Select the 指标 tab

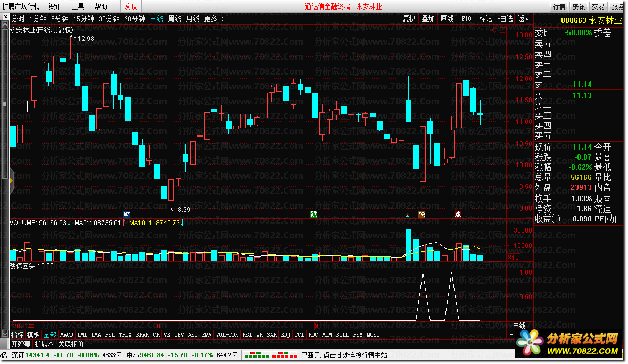coord(17,335)
